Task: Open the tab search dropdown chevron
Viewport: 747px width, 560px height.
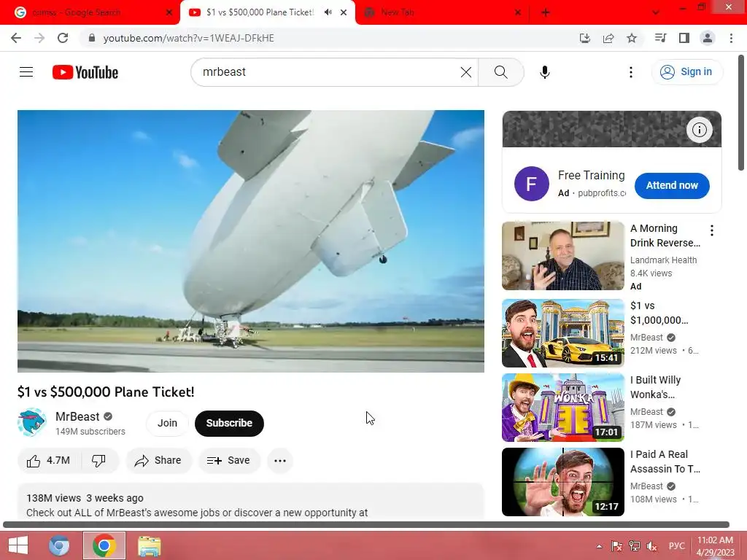Action: pos(656,12)
